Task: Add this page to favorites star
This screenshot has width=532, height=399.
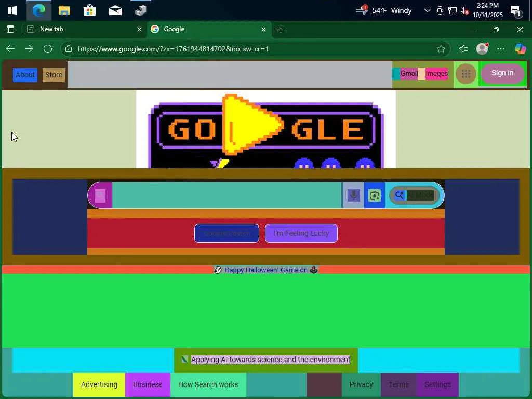Action: (441, 49)
